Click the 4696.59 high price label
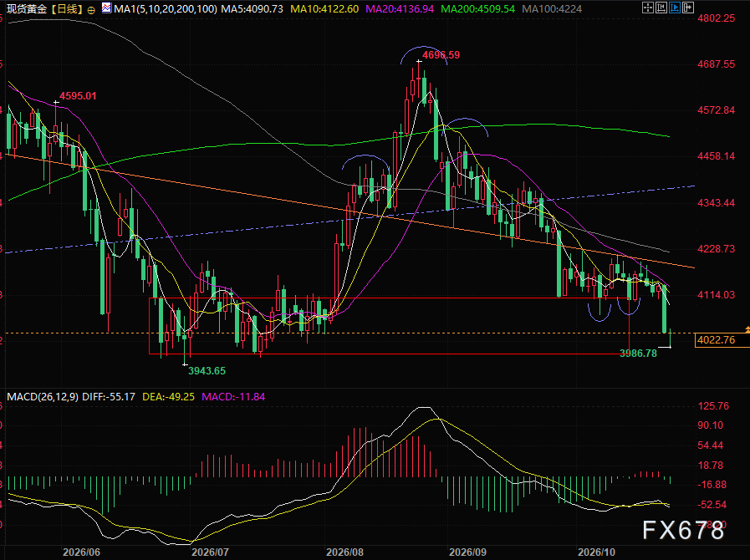Screen dimensions: 750x560 pyautogui.click(x=441, y=55)
